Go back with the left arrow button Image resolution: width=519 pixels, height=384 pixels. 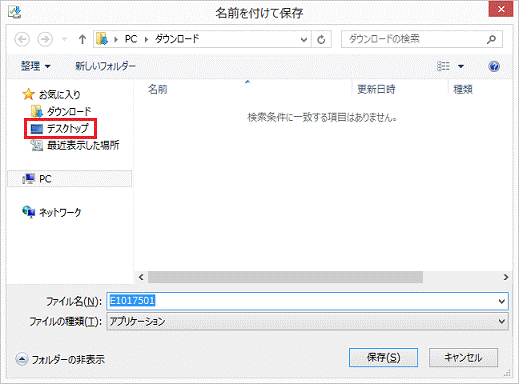(22, 39)
